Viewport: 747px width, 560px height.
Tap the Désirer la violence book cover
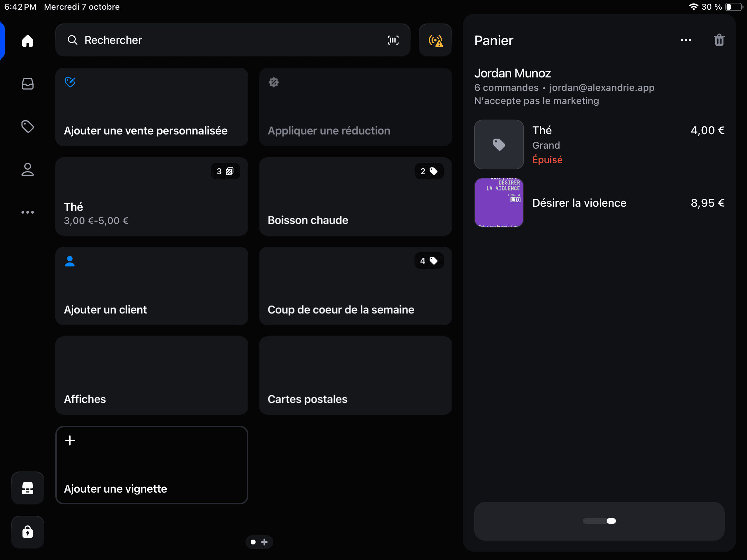[499, 203]
